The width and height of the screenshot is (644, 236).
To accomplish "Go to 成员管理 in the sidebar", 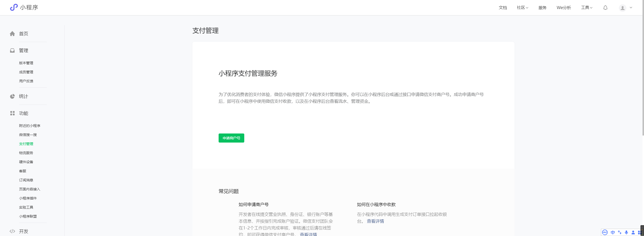I will tap(26, 72).
